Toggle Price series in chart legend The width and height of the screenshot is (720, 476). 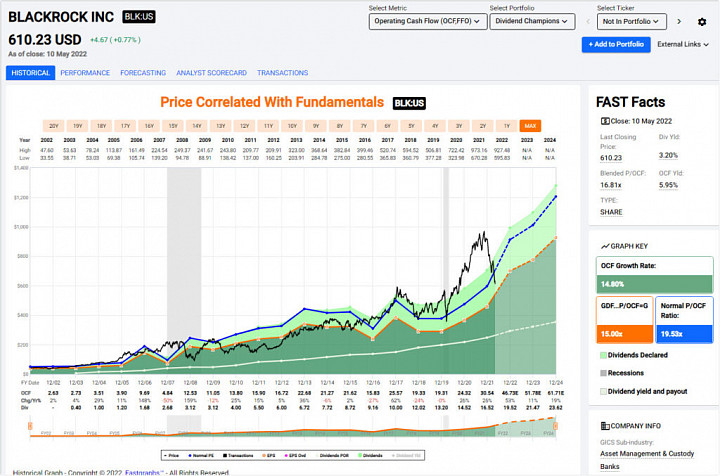(172, 455)
